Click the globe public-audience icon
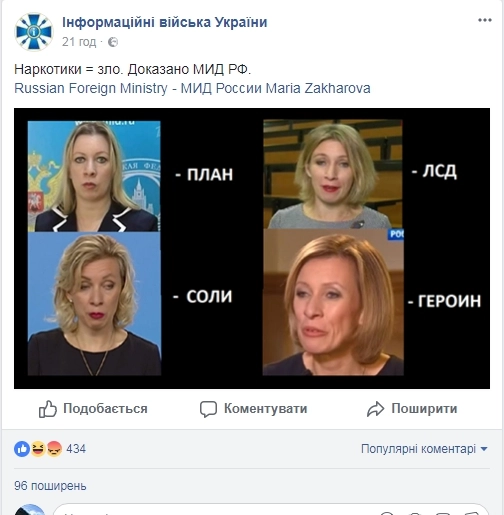 113,42
